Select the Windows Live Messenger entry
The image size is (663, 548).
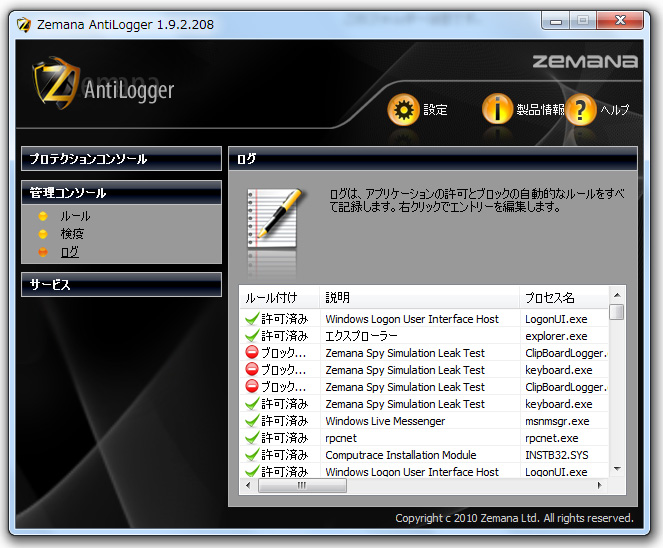(385, 421)
